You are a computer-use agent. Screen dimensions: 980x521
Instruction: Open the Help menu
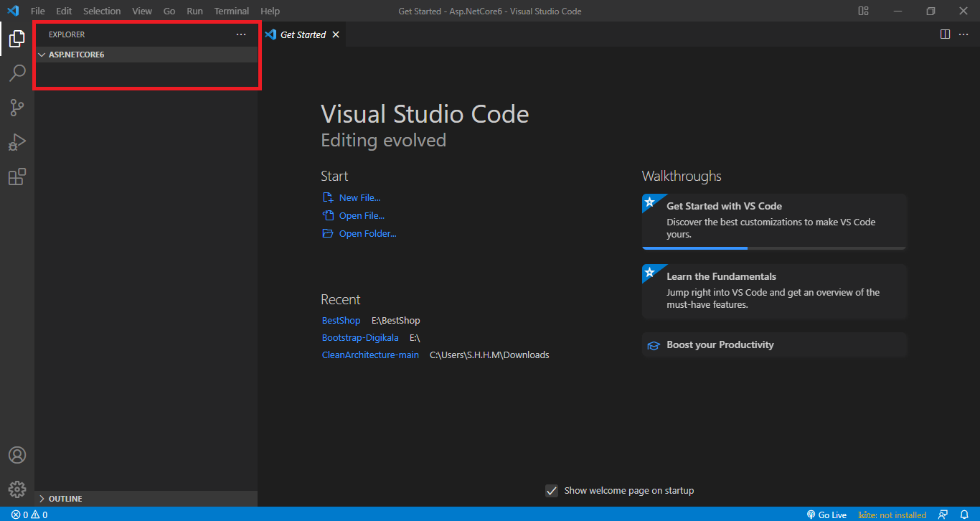pyautogui.click(x=270, y=11)
